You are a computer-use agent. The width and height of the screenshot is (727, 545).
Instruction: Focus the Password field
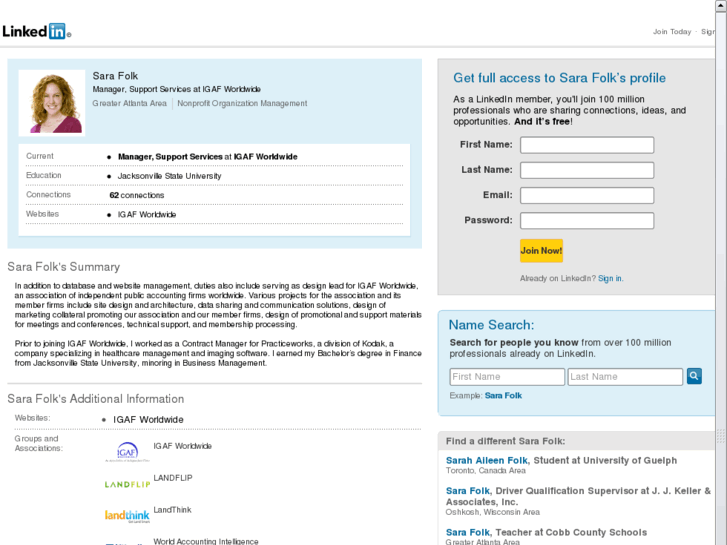[x=587, y=220]
